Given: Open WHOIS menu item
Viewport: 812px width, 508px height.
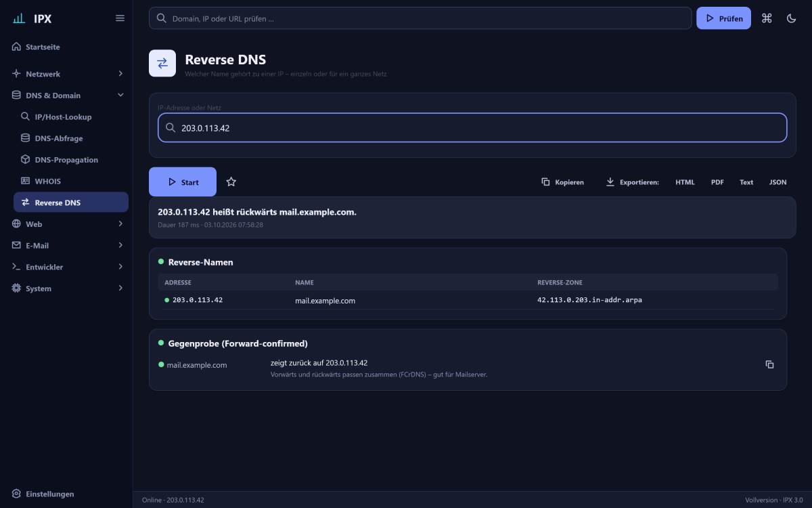Looking at the screenshot, I should point(71,181).
